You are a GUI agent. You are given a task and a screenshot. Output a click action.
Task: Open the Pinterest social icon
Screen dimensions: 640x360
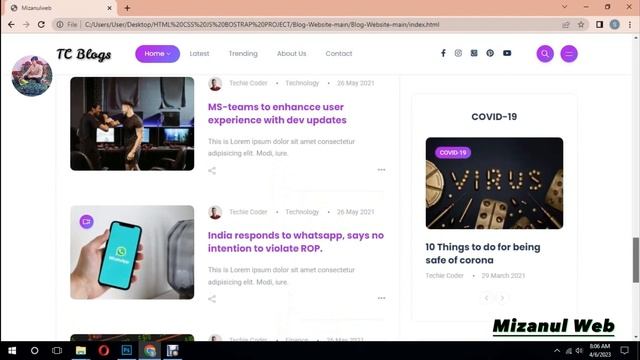click(490, 53)
